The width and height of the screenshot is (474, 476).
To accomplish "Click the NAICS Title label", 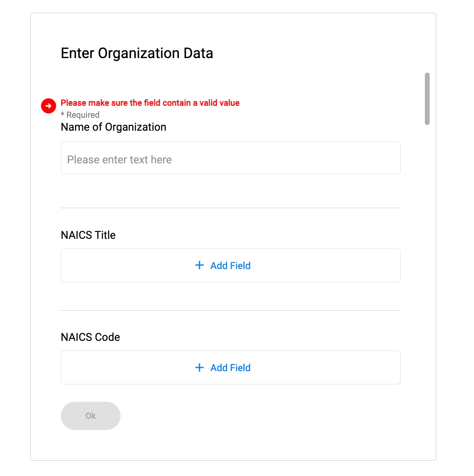I will point(88,235).
